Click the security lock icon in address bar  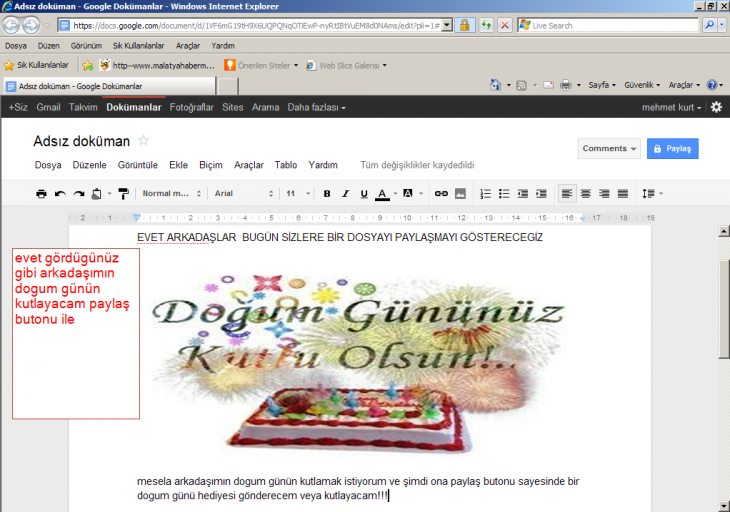click(464, 25)
